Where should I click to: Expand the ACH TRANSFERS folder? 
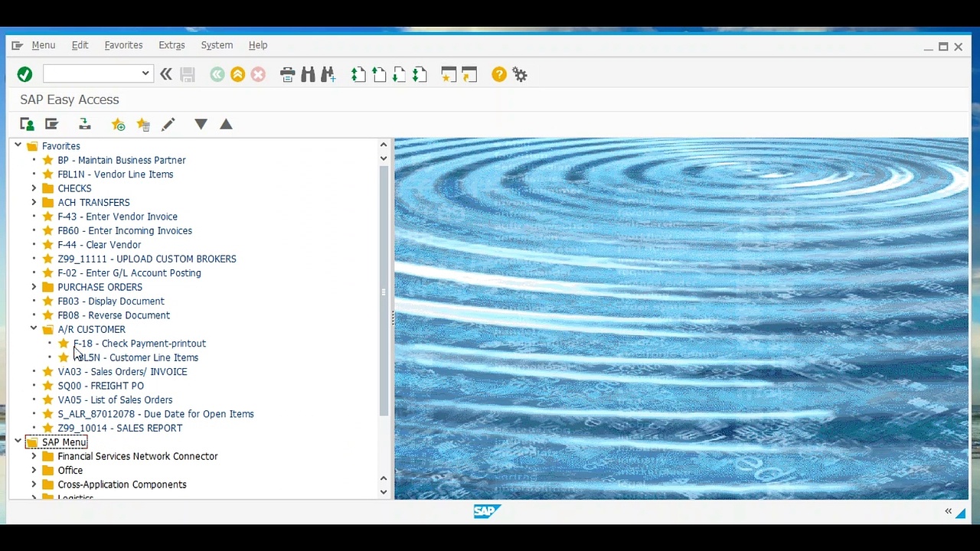[x=34, y=202]
